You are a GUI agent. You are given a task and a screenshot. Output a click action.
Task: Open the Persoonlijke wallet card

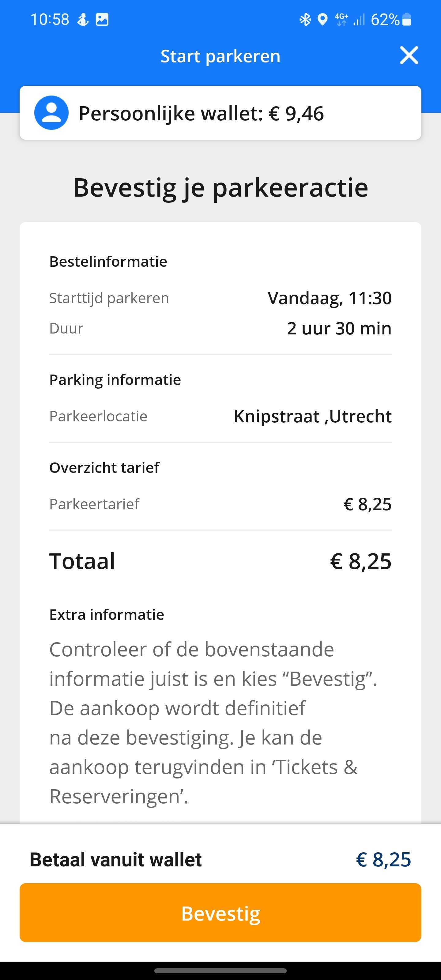(x=220, y=113)
